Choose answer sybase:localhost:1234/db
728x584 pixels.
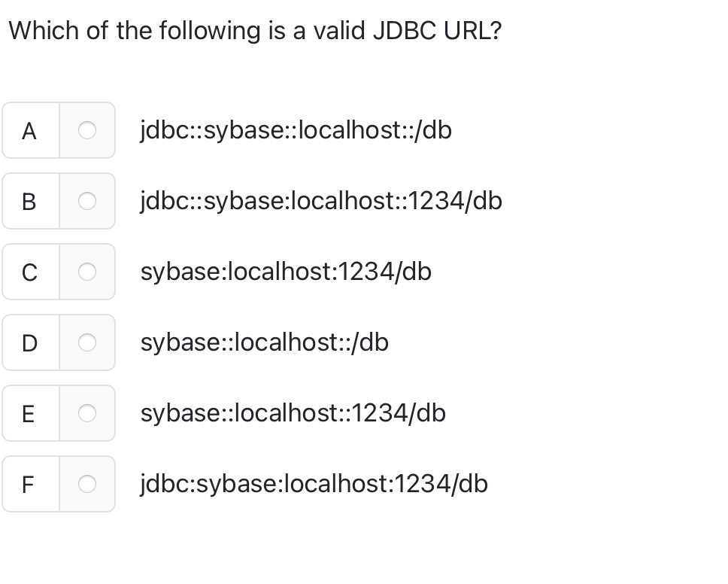pos(286,272)
